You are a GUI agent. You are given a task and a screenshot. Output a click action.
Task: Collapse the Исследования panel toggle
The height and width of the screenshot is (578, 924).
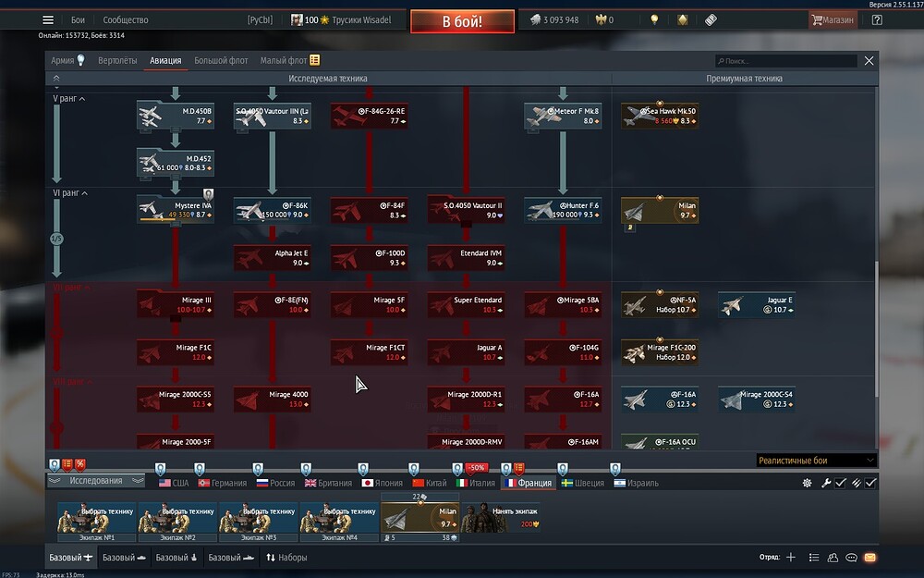pyautogui.click(x=96, y=481)
